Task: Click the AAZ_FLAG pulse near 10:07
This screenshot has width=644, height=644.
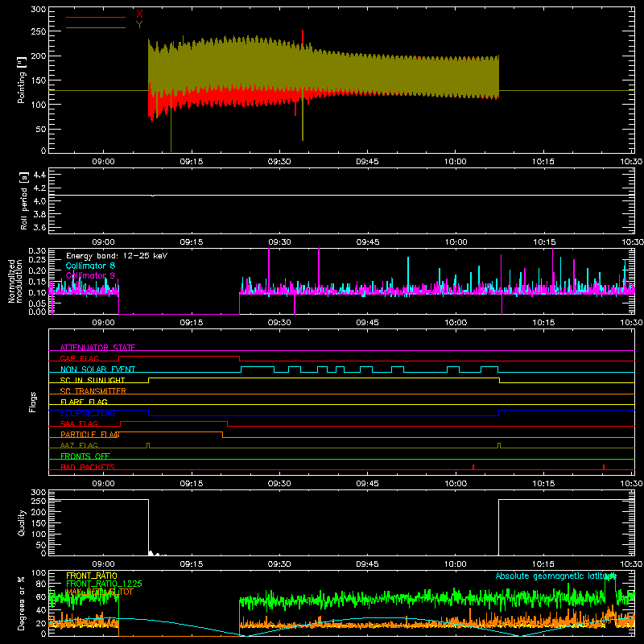Action: [x=499, y=445]
